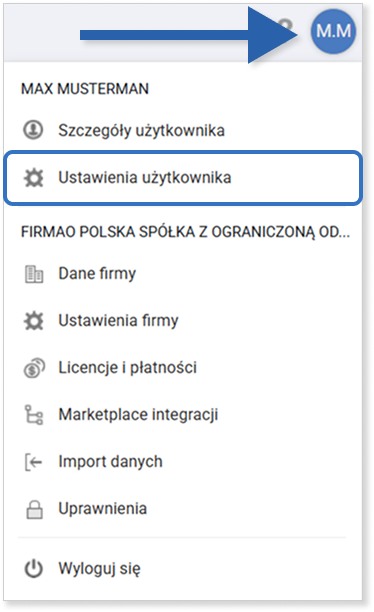Click the import arrow icon
374x612 pixels.
click(34, 463)
